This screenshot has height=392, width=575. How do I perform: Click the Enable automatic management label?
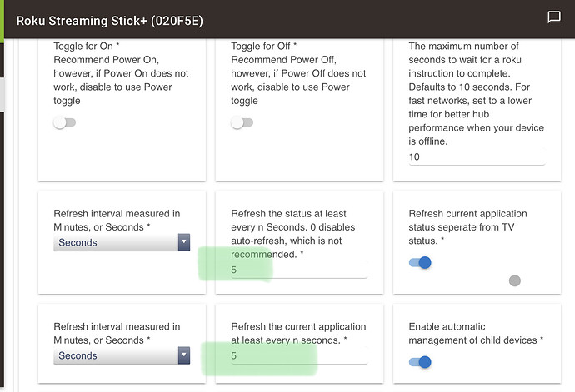(476, 334)
